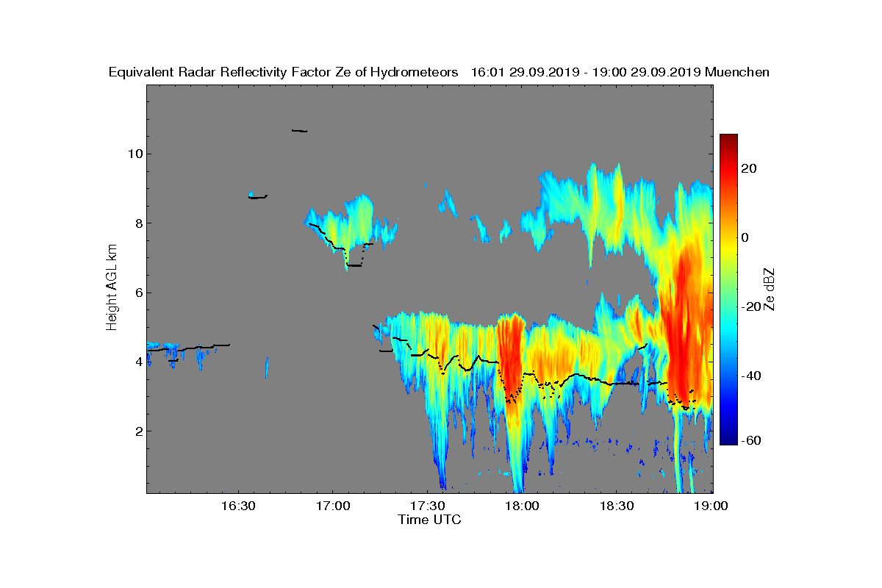
Task: Click the plot title beginning 'Equivalent Radar Reflectivity Factor'
Action: [439, 72]
